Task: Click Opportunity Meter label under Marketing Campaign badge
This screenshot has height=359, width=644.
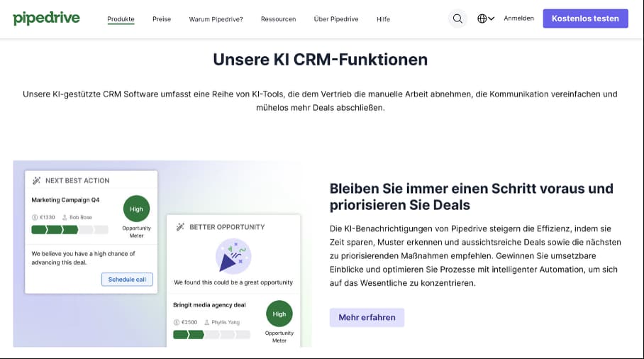Action: coord(136,232)
